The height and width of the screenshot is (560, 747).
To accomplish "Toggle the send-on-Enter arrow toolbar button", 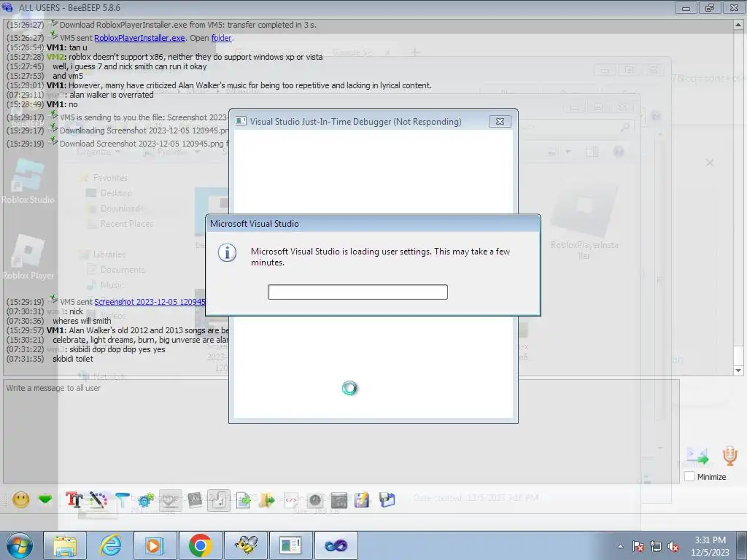I will [219, 500].
